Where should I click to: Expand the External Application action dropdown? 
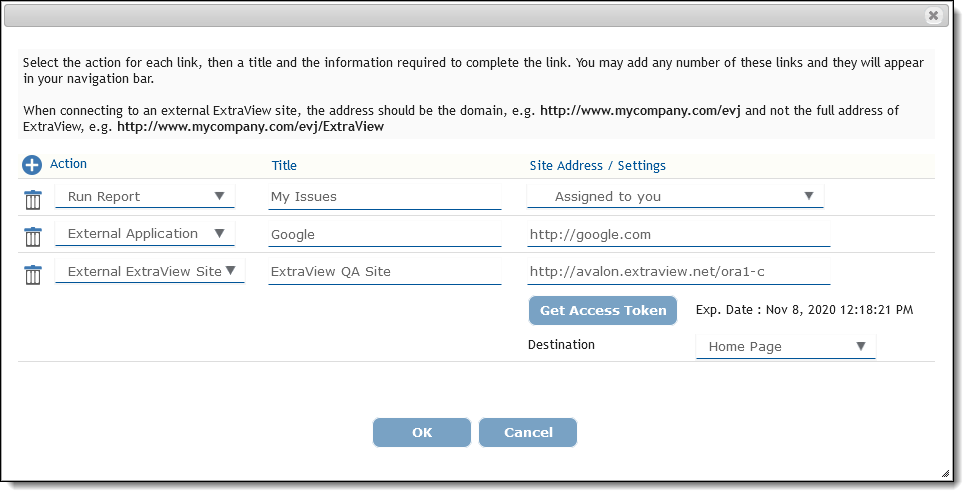145,234
